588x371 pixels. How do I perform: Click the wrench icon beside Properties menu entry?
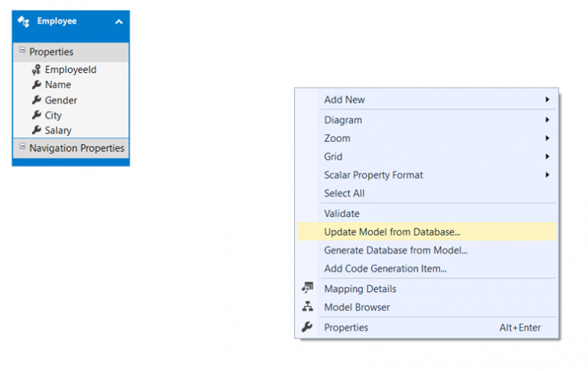(307, 327)
